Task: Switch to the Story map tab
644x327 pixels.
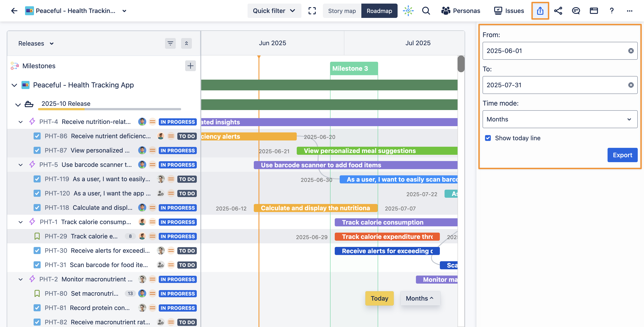Action: coord(342,11)
